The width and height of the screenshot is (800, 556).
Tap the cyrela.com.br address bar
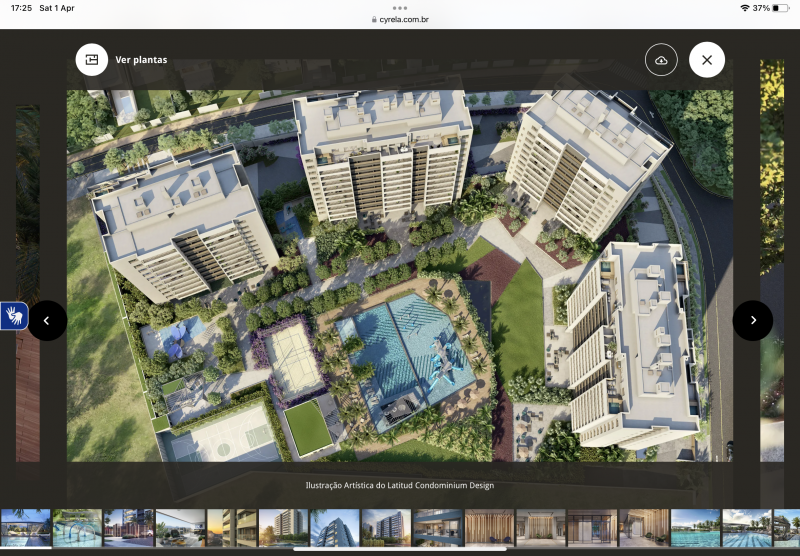[x=400, y=19]
